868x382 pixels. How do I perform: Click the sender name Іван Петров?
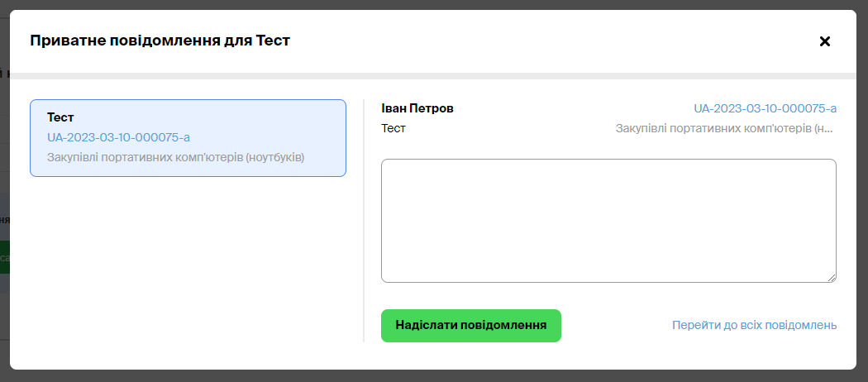(417, 108)
